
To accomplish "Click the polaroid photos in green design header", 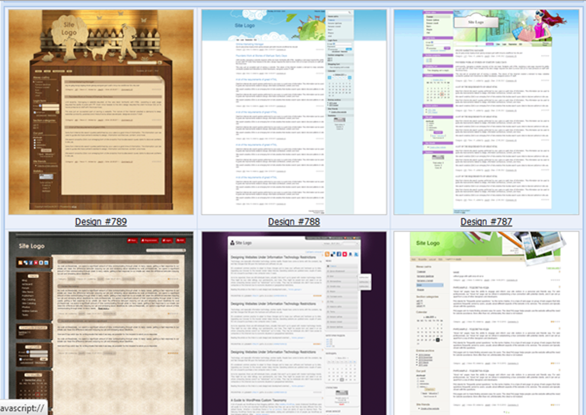I will (x=538, y=247).
